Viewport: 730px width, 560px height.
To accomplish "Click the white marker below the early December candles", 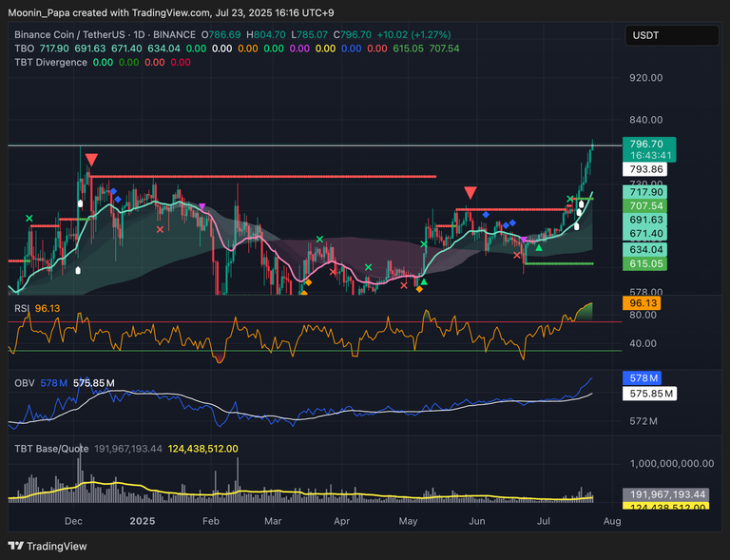I will pyautogui.click(x=78, y=270).
